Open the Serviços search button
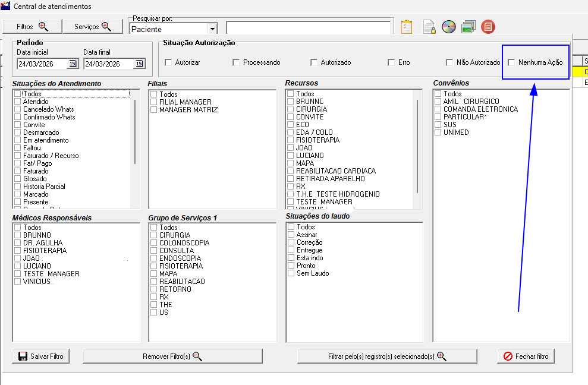The image size is (588, 385). pos(93,27)
